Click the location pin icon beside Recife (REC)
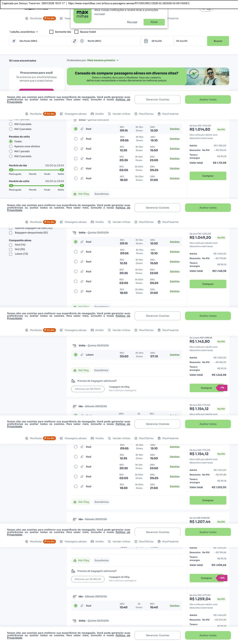The image size is (238, 644). pos(82,41)
